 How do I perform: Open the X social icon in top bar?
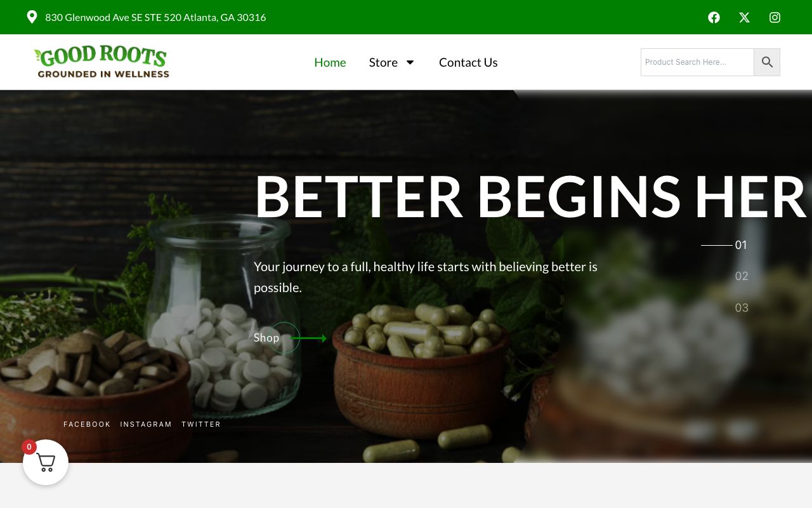click(744, 17)
